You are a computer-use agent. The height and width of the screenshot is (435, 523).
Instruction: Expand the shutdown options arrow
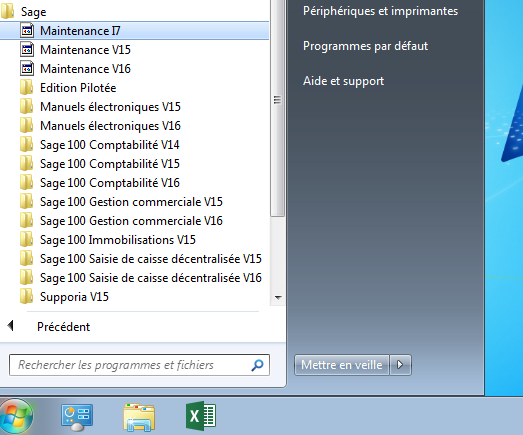pos(400,365)
